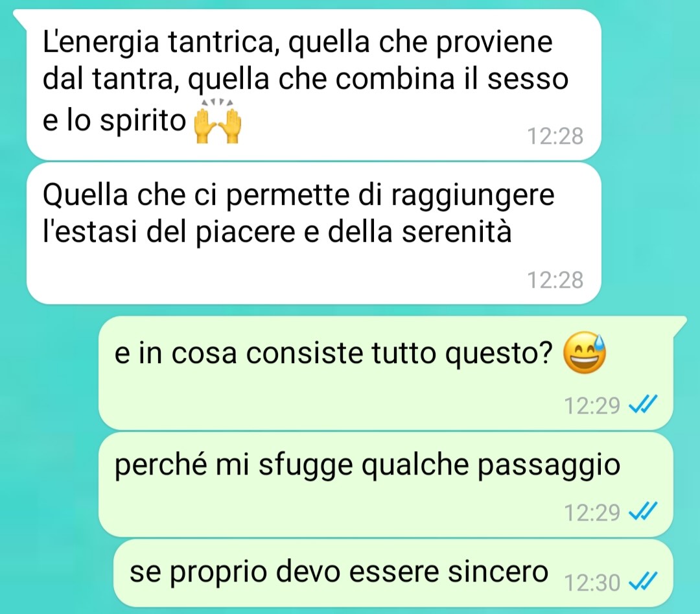Screen dimensions: 700x614
Task: Select the 'L'energia tantrica' message bubble
Action: [x=314, y=84]
